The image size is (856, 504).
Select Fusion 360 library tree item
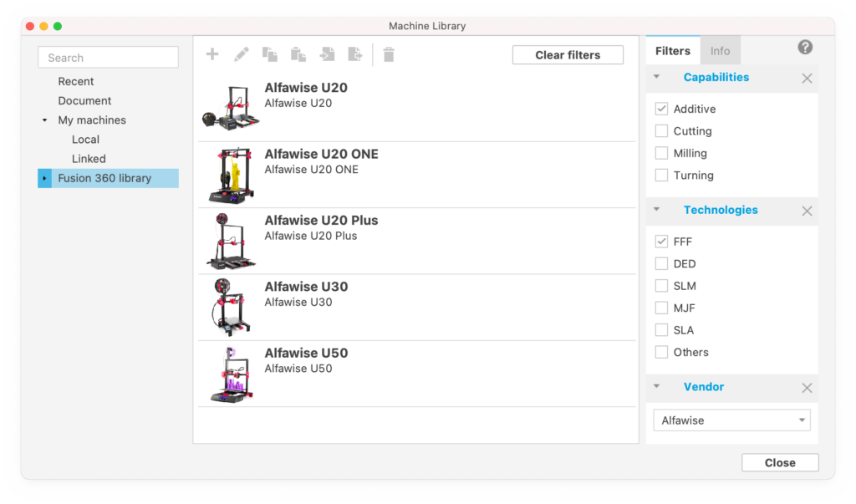(108, 178)
